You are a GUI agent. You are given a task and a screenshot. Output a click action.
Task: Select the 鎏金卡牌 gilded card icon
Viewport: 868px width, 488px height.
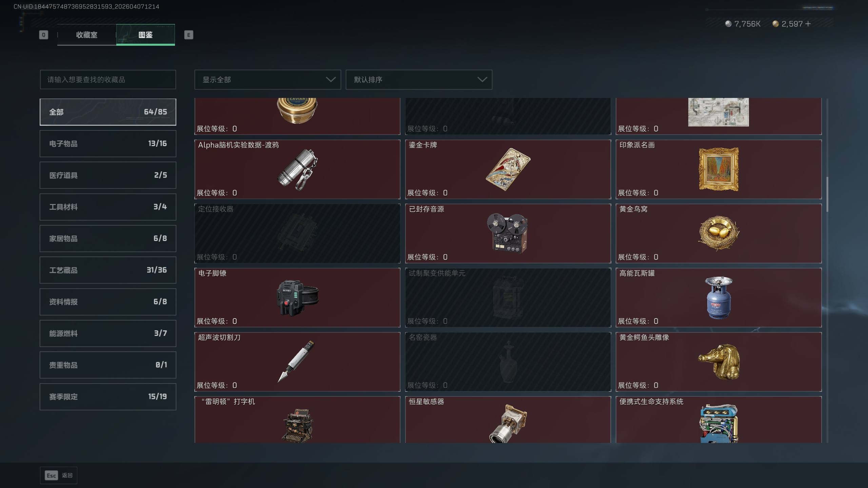point(508,169)
